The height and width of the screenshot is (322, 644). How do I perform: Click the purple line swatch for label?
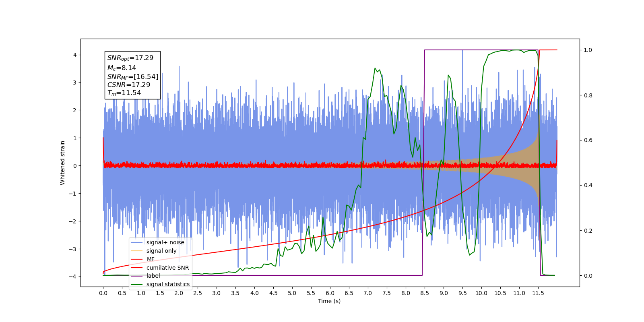click(x=137, y=276)
